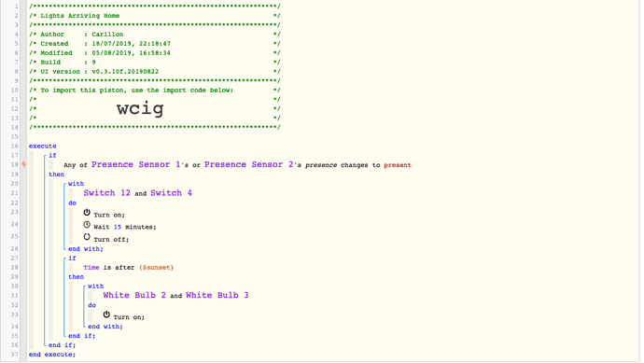Click the 'with' keyword on line 30
Screen dimensions: 644x363
point(96,286)
